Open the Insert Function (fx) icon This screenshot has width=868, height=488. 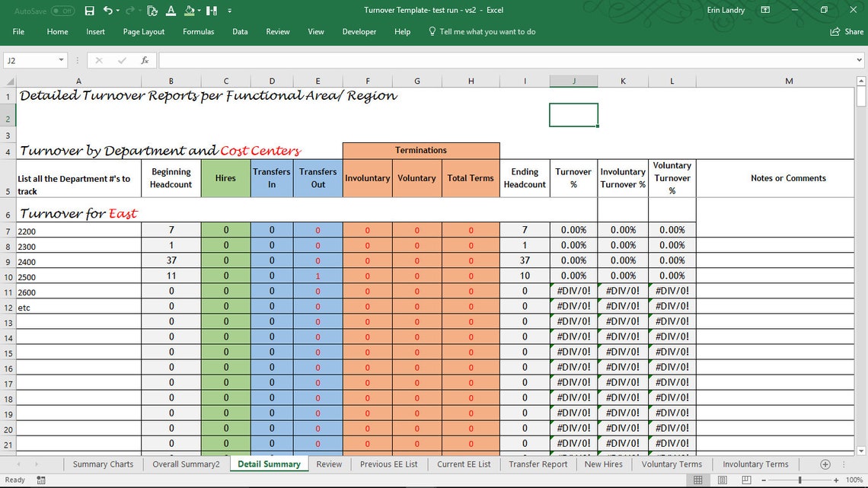(145, 60)
